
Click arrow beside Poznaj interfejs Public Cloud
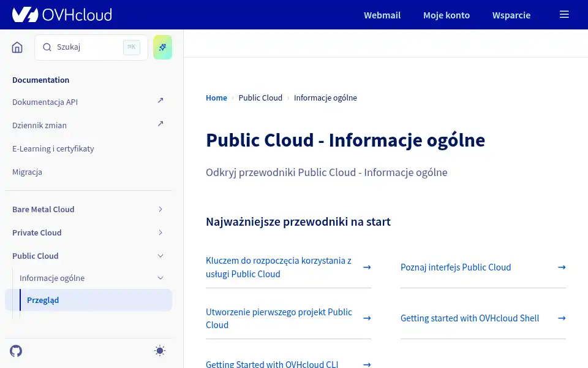[562, 267]
